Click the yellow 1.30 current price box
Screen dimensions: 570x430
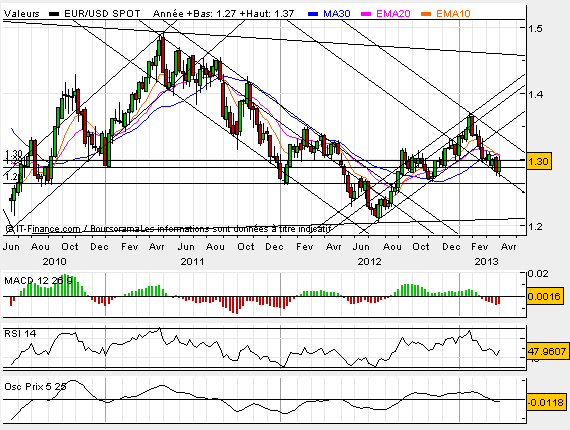[x=538, y=161]
